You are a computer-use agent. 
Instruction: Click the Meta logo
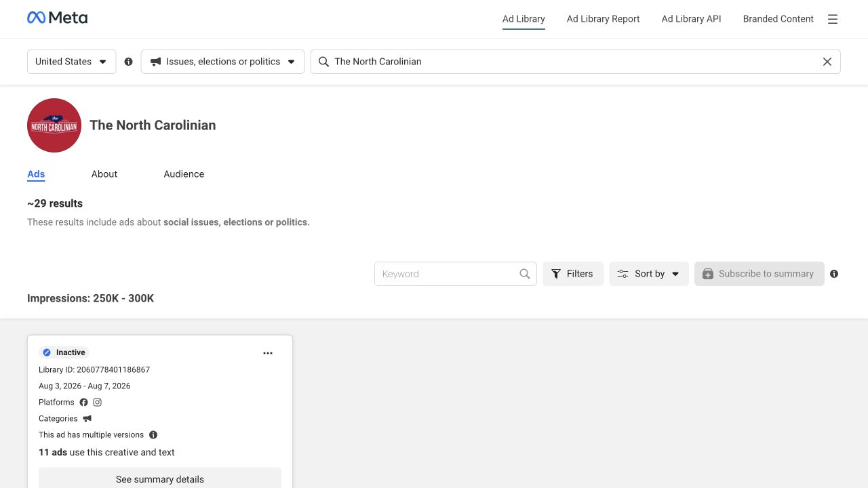57,18
